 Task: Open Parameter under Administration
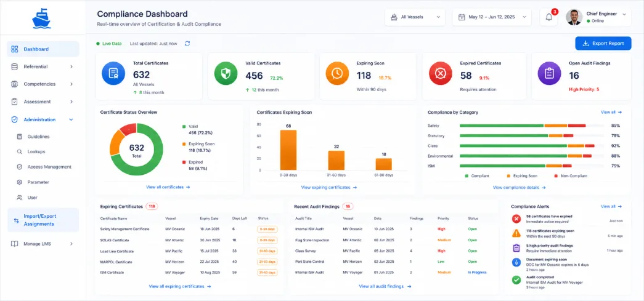pyautogui.click(x=38, y=182)
